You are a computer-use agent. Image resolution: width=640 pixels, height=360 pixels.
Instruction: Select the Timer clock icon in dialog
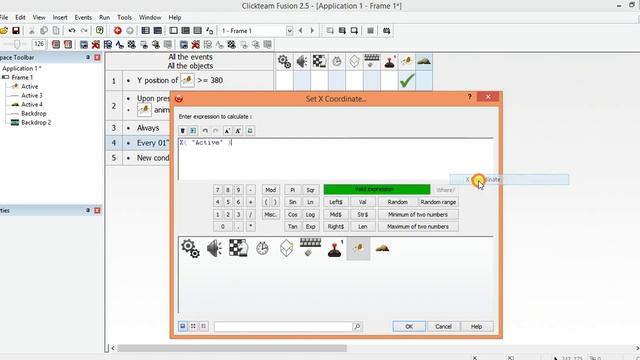[262, 248]
